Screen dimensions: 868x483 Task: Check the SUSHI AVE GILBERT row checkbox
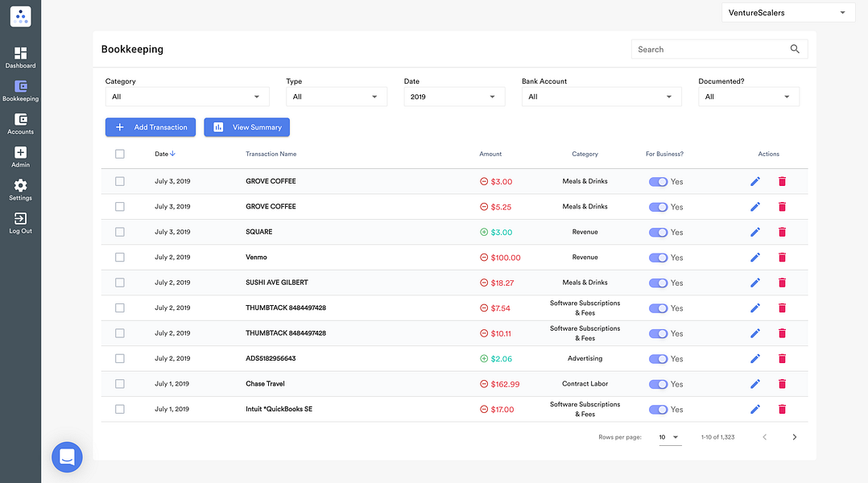click(119, 283)
